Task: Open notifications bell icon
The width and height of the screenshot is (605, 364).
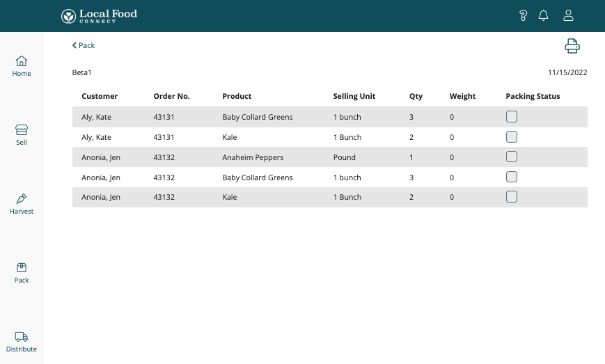Action: (x=544, y=15)
